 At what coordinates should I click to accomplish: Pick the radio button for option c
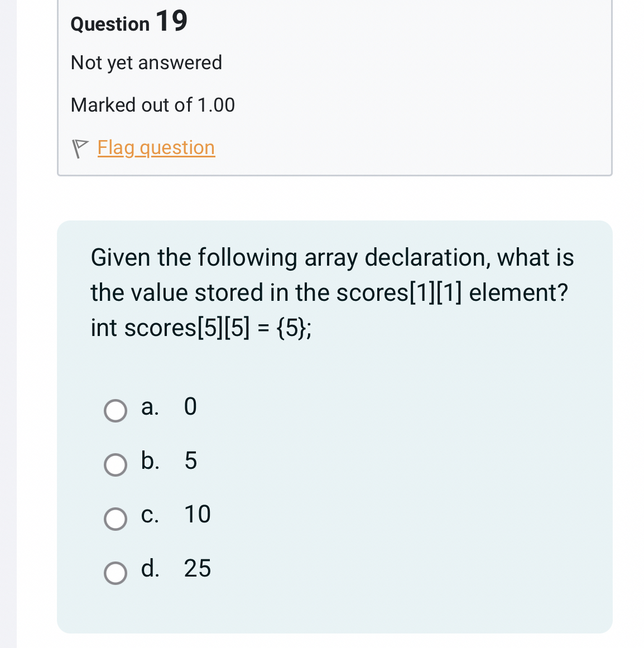[116, 519]
